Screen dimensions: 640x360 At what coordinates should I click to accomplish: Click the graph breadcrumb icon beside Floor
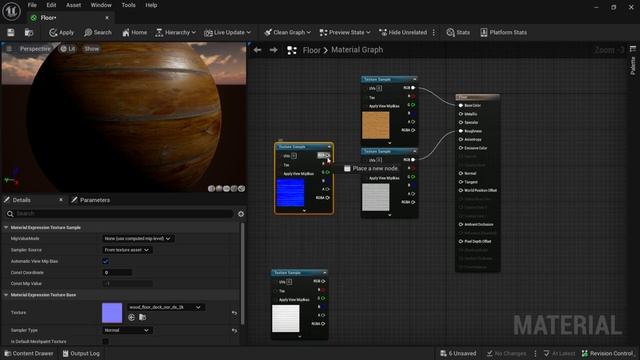(x=291, y=50)
